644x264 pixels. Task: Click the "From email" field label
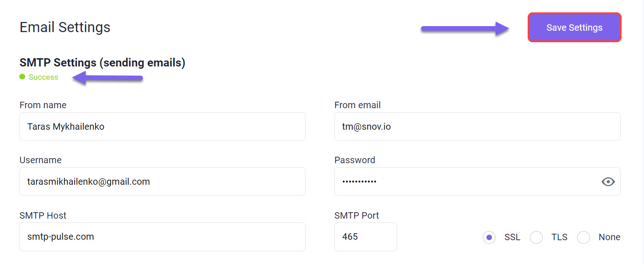[358, 105]
